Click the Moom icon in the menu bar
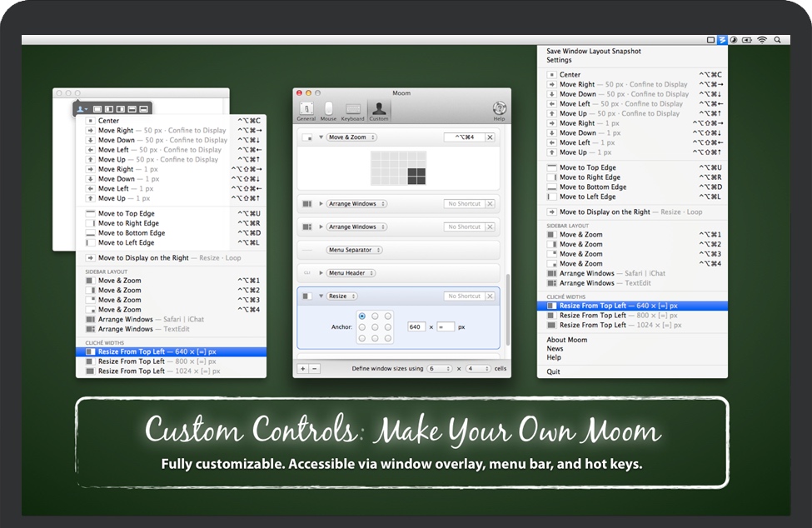 (722, 39)
